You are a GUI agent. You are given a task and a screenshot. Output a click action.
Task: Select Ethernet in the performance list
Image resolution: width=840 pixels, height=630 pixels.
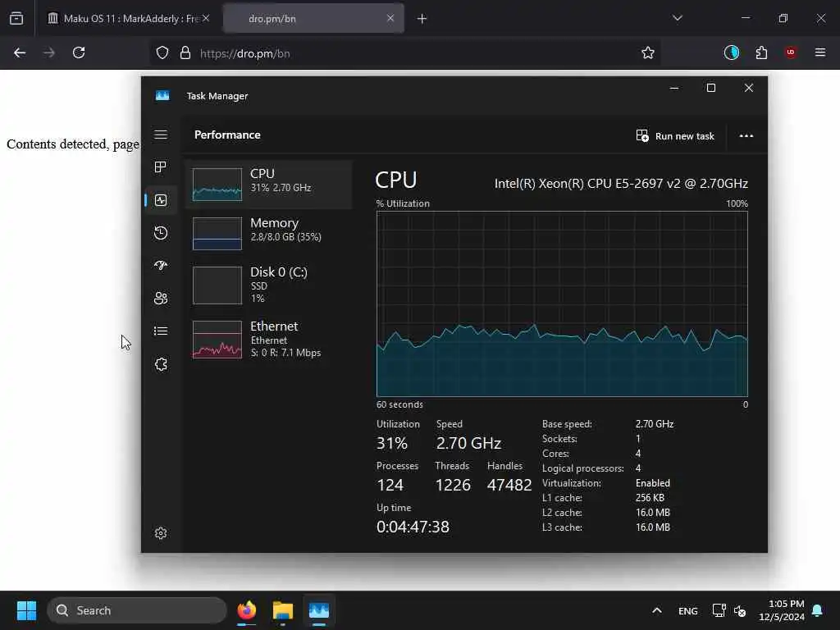tap(269, 339)
